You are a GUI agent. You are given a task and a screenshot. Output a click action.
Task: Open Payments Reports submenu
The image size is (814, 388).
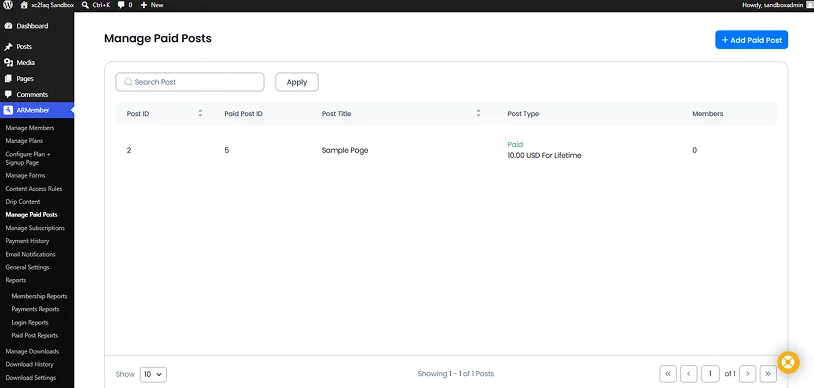(x=35, y=309)
